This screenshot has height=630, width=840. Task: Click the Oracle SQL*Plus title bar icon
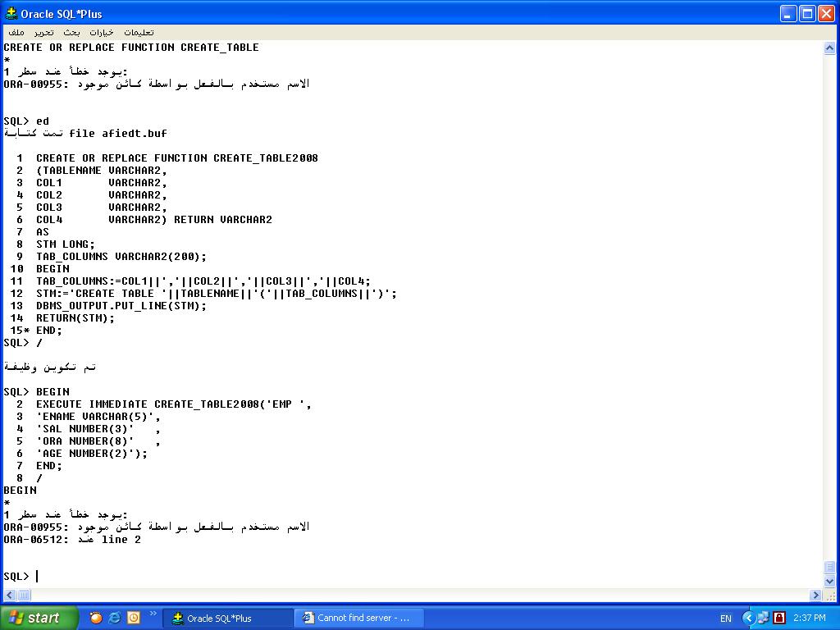click(11, 13)
